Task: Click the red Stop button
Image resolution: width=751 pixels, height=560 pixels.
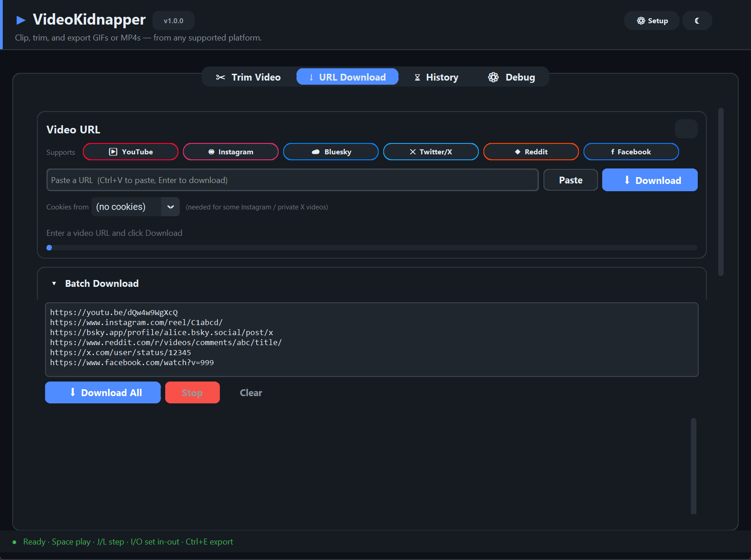Action: [193, 392]
